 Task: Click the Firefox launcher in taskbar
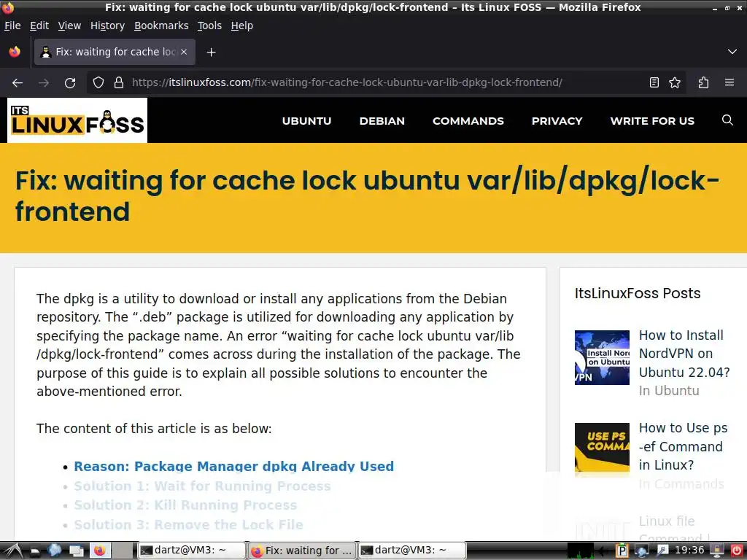pos(99,551)
